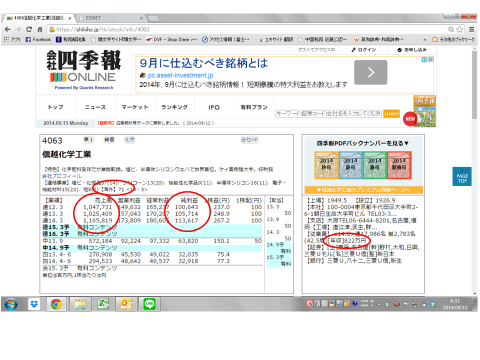Show hidden system tray icons arrow
480x360 pixels.
(x=379, y=304)
